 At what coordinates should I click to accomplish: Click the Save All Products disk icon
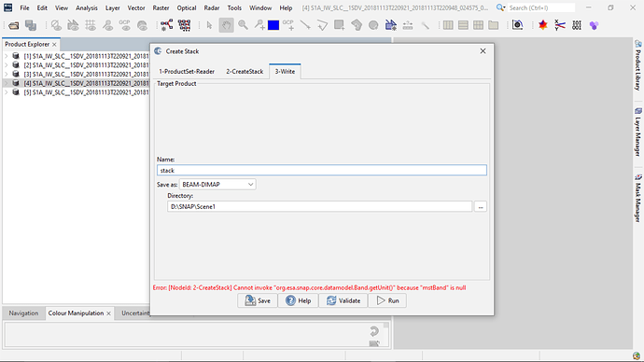31,25
